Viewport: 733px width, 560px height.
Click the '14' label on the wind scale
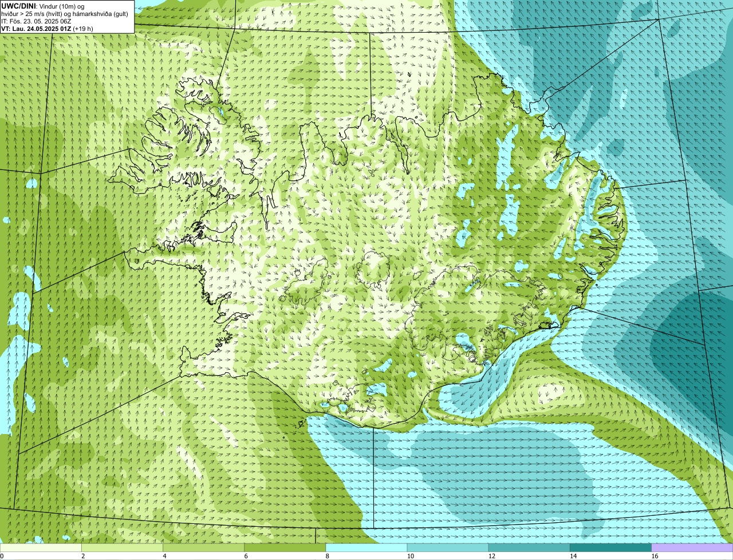[573, 556]
